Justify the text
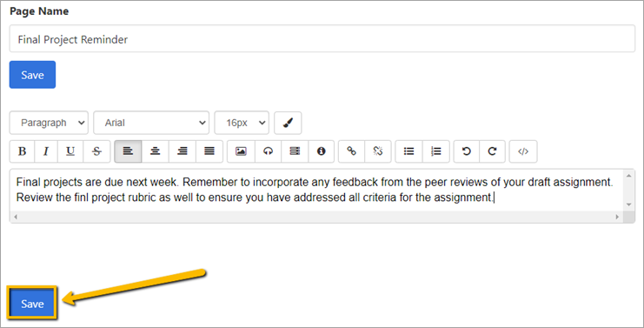Screen dimensions: 644x328 tap(209, 151)
